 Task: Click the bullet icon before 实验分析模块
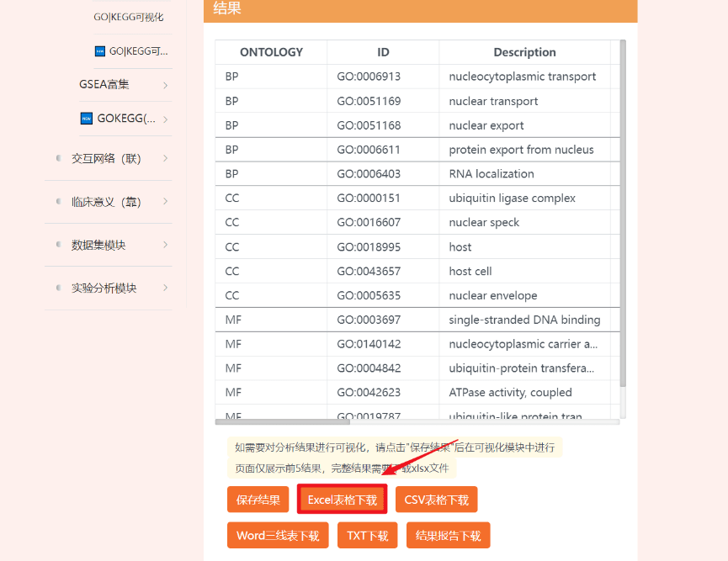pos(58,288)
